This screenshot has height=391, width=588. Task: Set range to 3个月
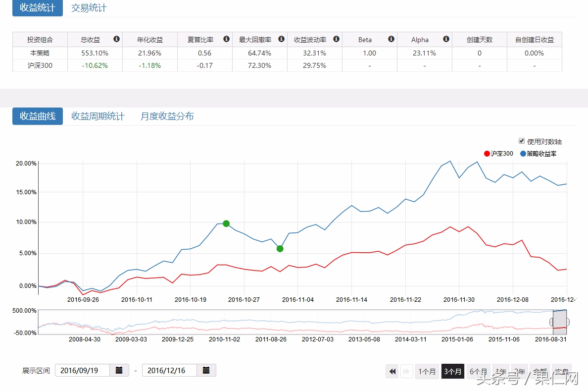pos(452,372)
